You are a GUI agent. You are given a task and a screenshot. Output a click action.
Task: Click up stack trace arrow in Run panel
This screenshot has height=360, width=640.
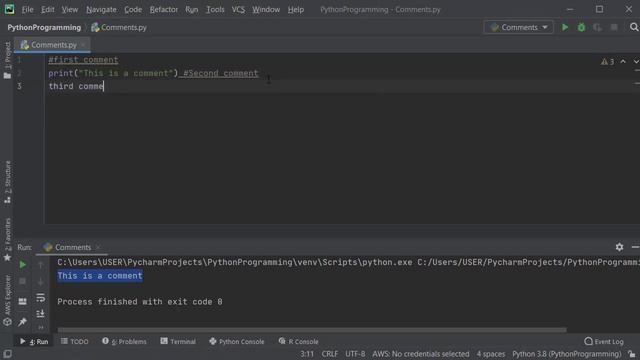pos(40,265)
